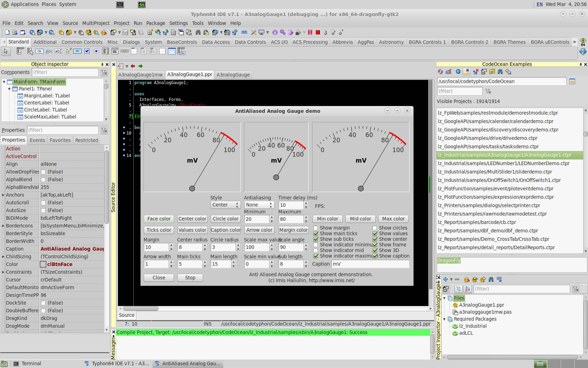Toggle Show sub ticks checkbox
588x368 pixels.
coord(316,239)
